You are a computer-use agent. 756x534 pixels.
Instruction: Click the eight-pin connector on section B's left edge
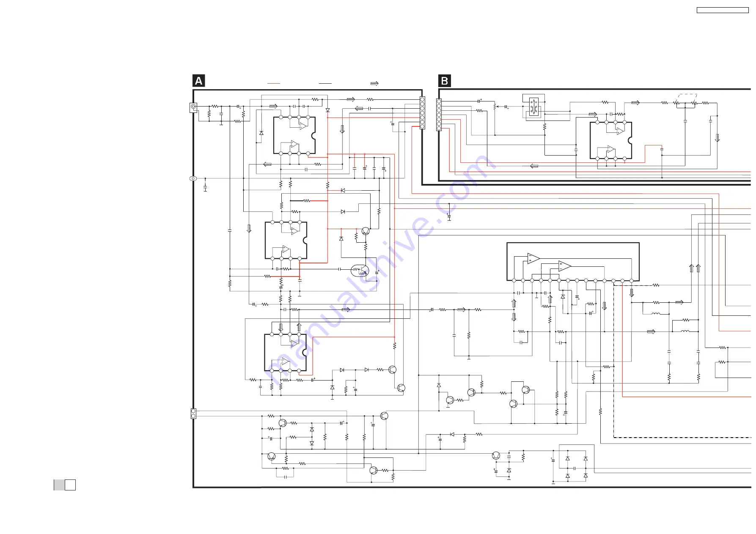[439, 115]
